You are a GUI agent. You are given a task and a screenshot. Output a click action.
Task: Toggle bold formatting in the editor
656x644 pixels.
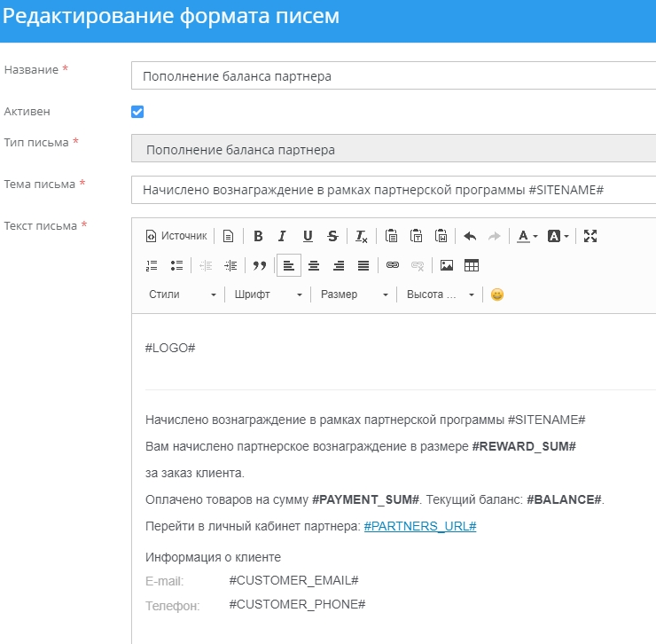pos(258,236)
